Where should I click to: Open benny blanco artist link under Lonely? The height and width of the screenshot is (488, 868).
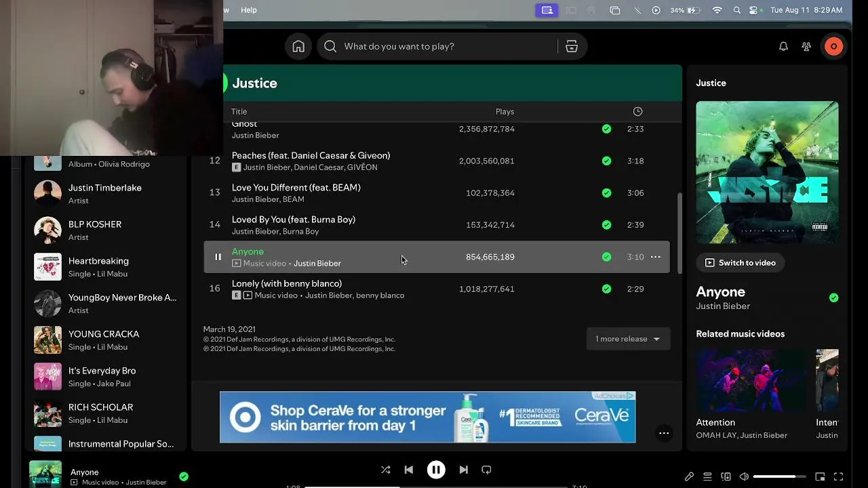380,296
